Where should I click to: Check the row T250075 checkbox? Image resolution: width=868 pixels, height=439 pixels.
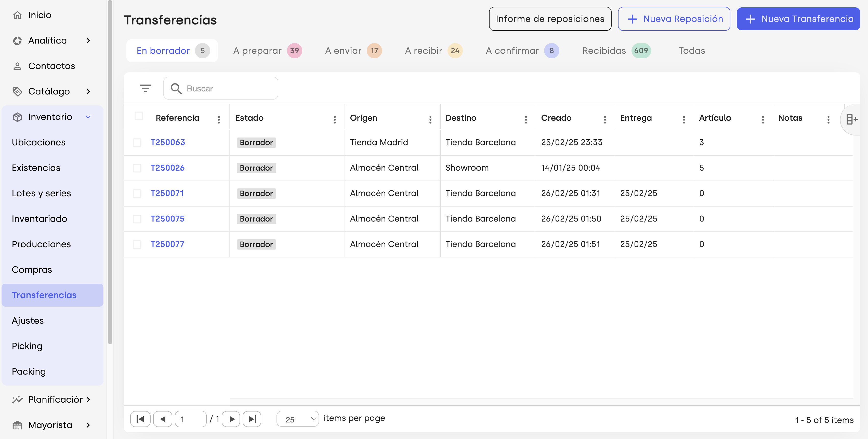pyautogui.click(x=137, y=219)
